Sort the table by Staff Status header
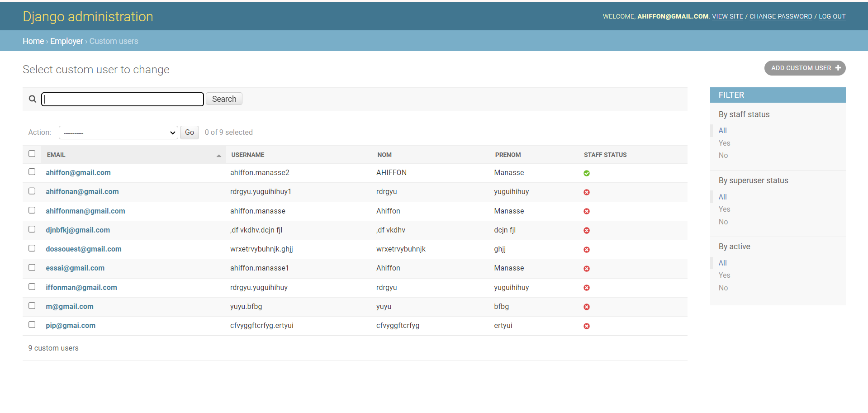Viewport: 868px width, 413px height. point(605,155)
